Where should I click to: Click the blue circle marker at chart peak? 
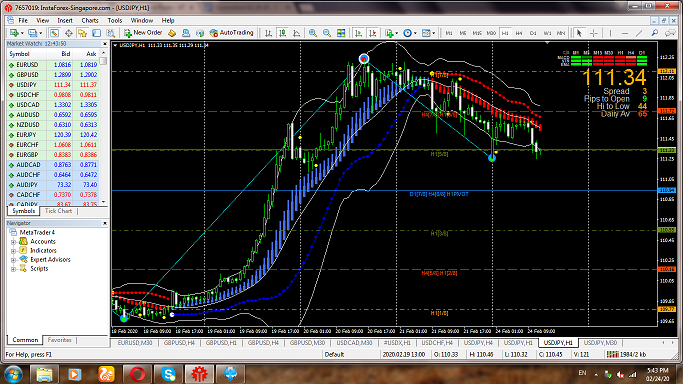coord(364,59)
